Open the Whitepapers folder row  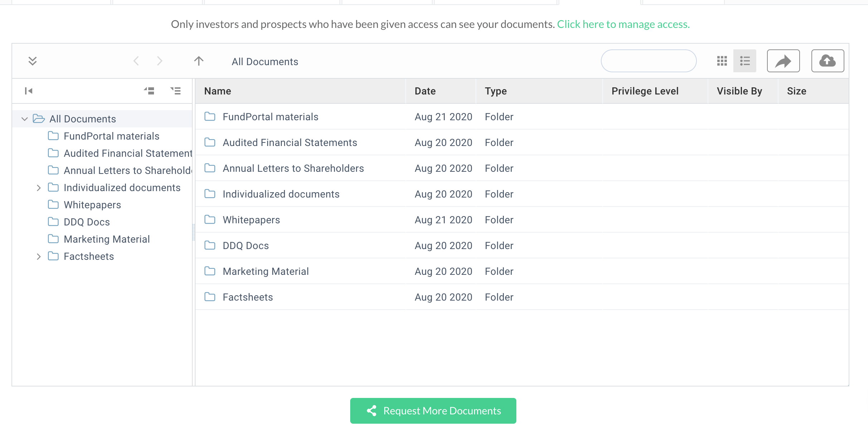pos(522,220)
